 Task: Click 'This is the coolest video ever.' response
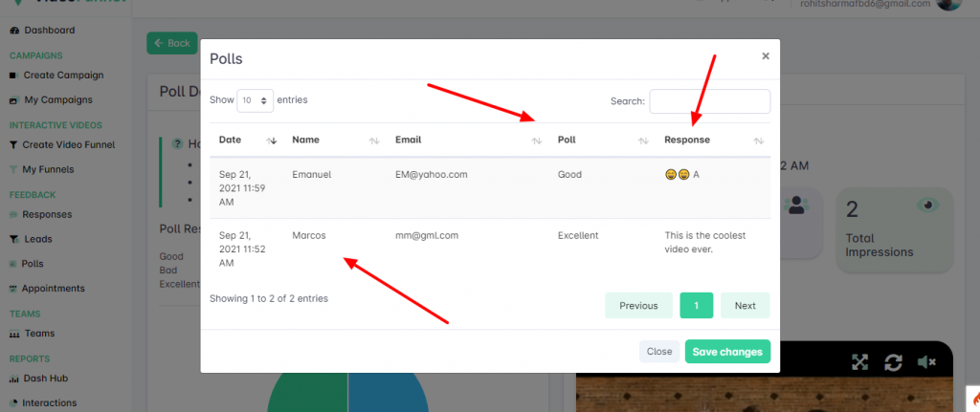[705, 242]
